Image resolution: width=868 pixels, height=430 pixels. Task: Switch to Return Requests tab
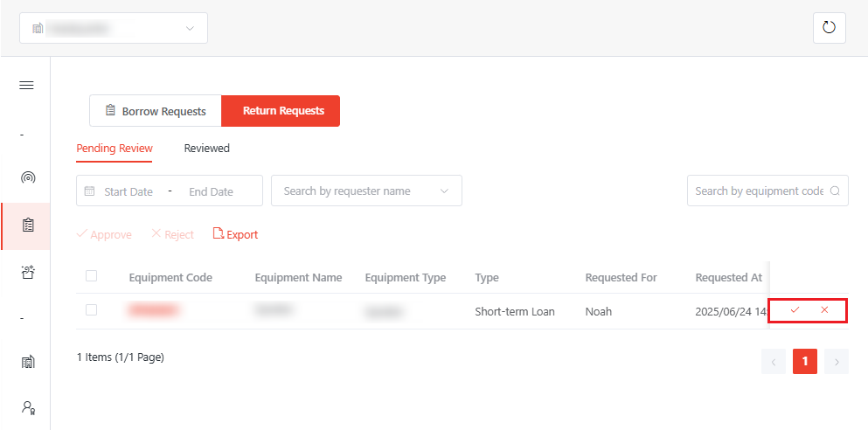tap(281, 111)
